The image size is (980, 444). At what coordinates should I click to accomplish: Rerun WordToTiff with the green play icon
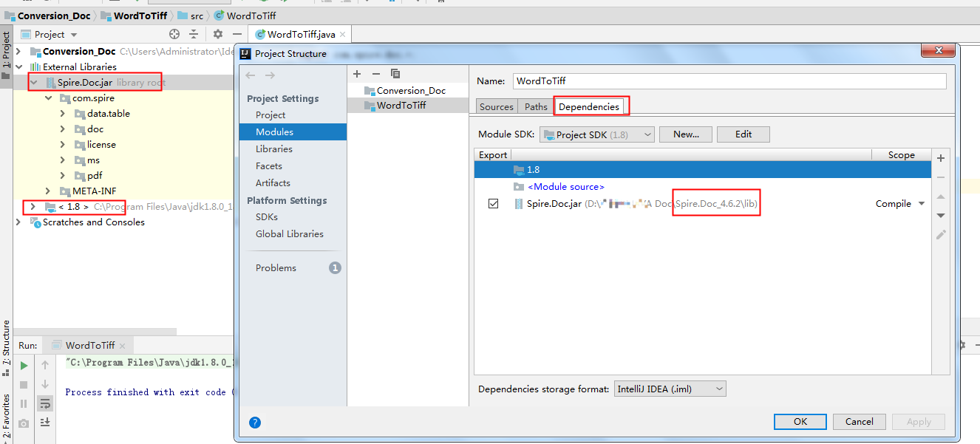[24, 365]
